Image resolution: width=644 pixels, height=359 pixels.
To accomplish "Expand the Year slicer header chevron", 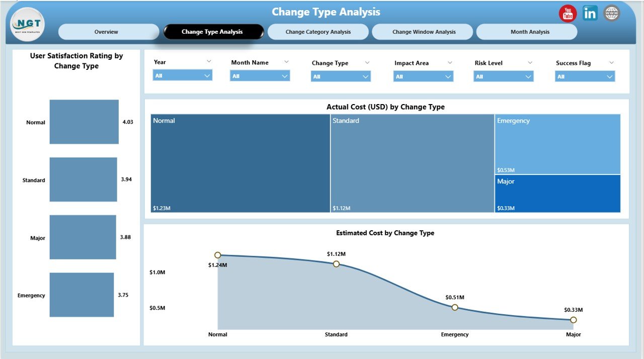I will 210,61.
